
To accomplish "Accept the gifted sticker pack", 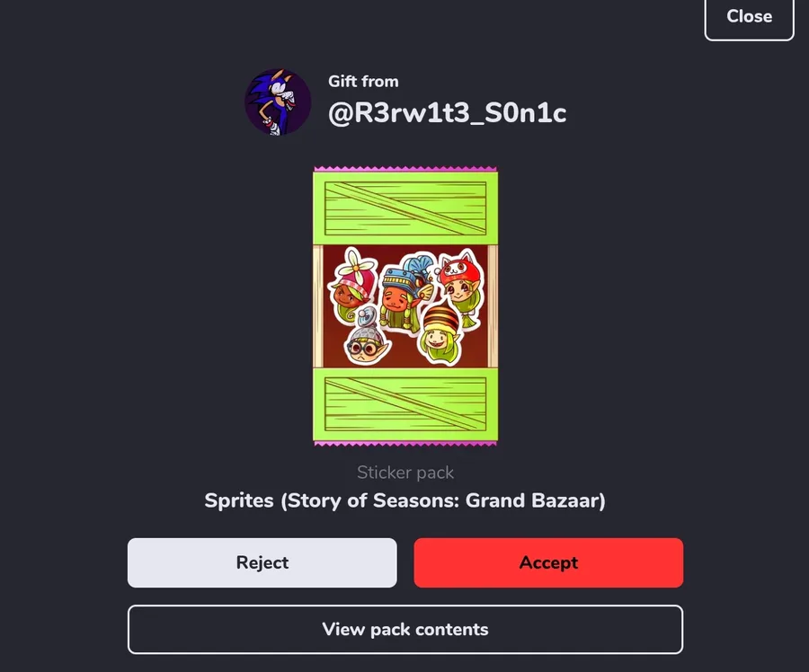I will click(x=548, y=562).
